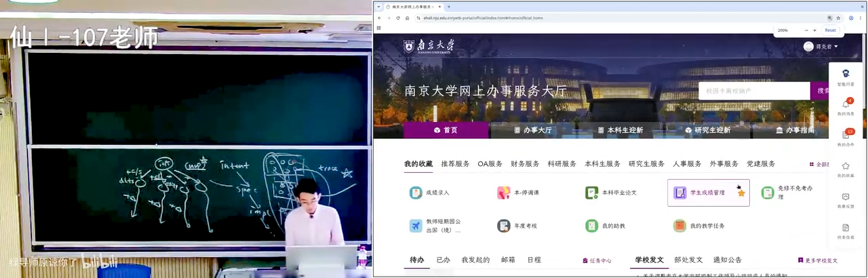Open 我的办件 icon in sidebar

pyautogui.click(x=846, y=135)
